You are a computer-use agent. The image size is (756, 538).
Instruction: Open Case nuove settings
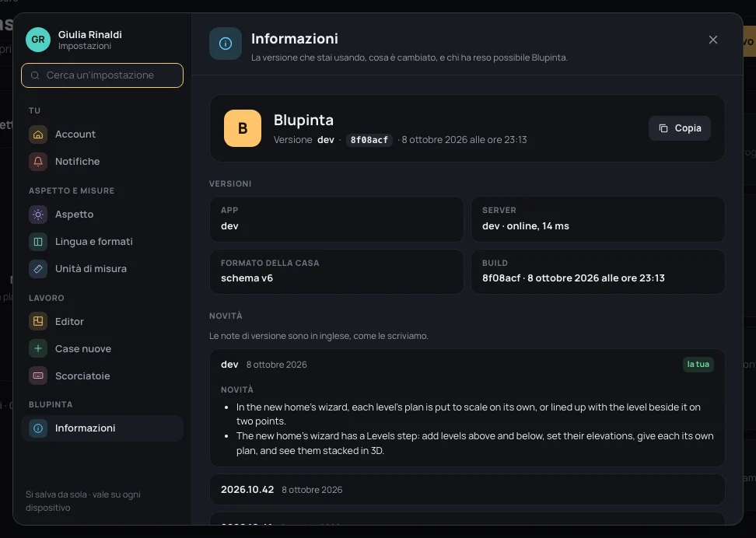pyautogui.click(x=102, y=348)
